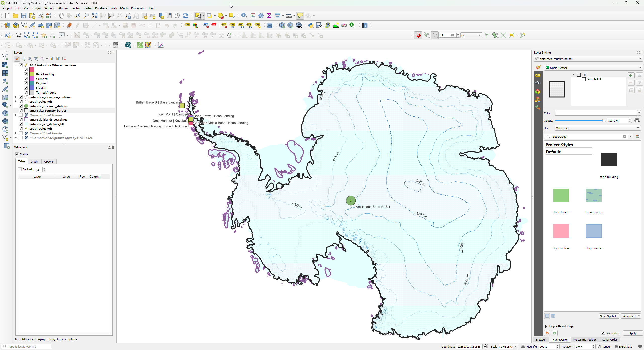
Task: Uncheck Live update in Layer Styling
Action: click(603, 333)
